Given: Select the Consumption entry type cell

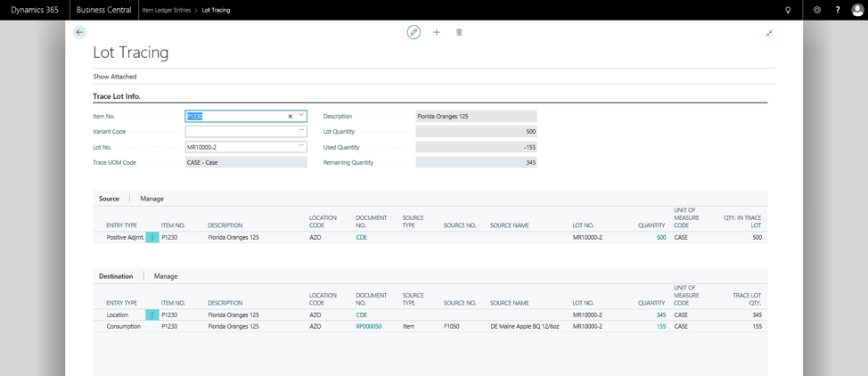Looking at the screenshot, I should point(124,326).
